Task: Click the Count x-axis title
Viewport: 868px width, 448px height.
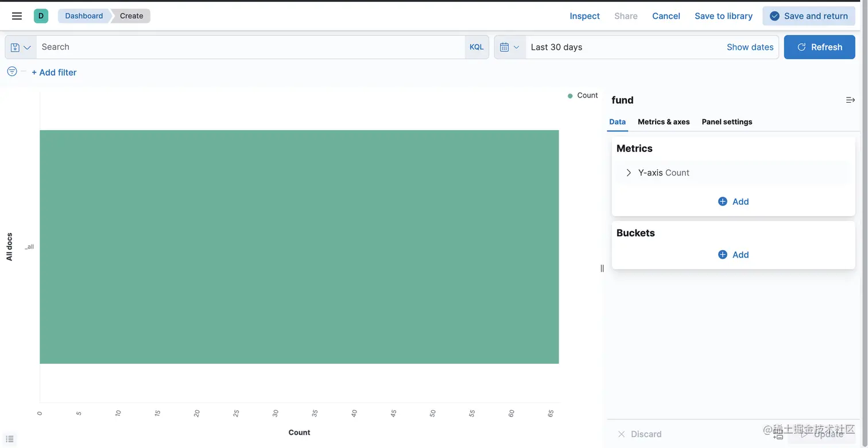Action: click(299, 433)
